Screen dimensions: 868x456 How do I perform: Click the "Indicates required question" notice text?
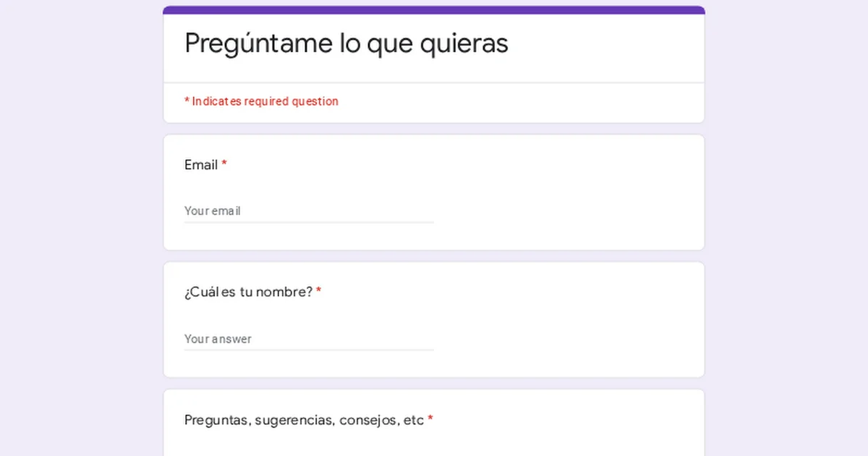[x=265, y=101]
